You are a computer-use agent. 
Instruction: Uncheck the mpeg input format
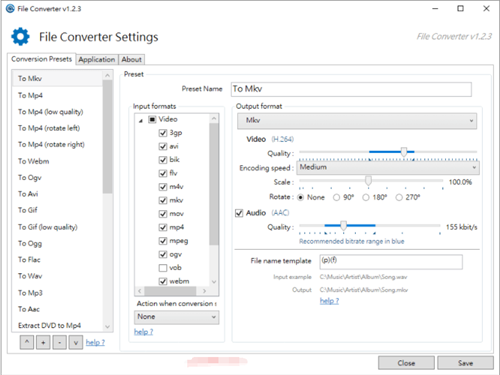click(x=163, y=241)
